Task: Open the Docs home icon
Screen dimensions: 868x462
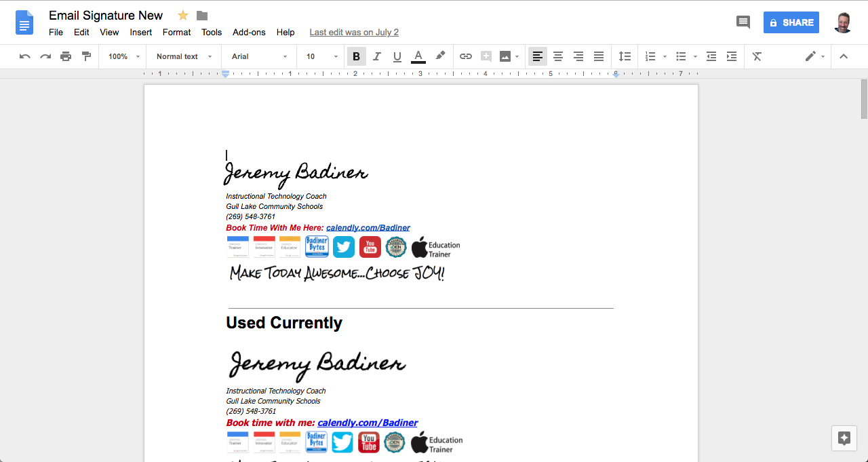Action: [24, 22]
